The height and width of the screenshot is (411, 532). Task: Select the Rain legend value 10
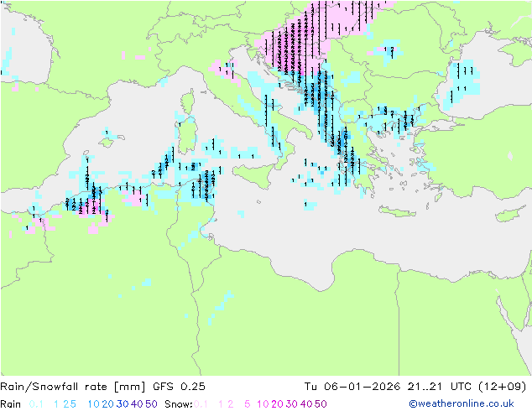[94, 404]
